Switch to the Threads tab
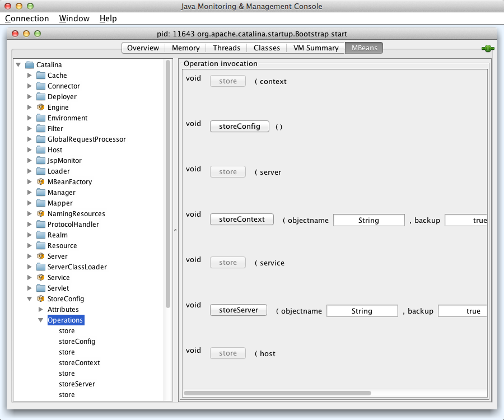 click(226, 48)
